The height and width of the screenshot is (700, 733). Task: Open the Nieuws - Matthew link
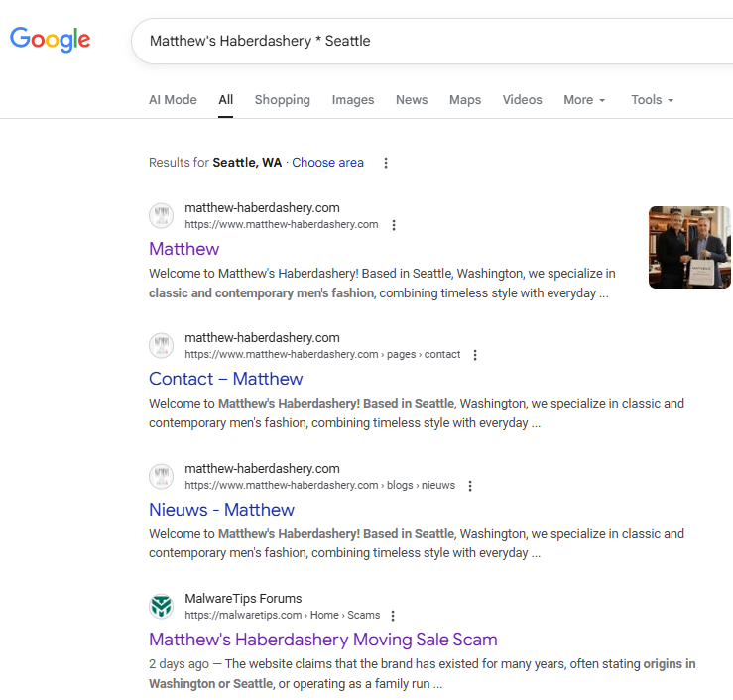pyautogui.click(x=221, y=510)
